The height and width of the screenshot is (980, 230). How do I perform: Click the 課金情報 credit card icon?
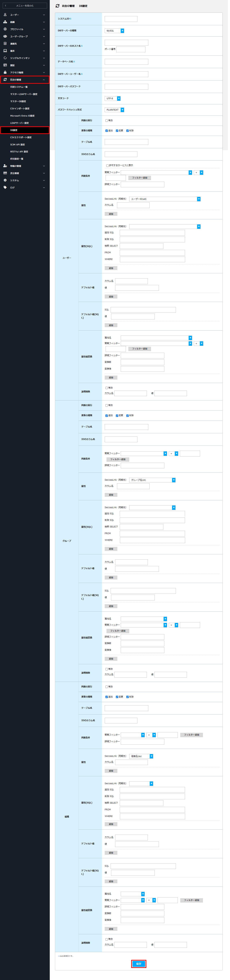coord(5,173)
